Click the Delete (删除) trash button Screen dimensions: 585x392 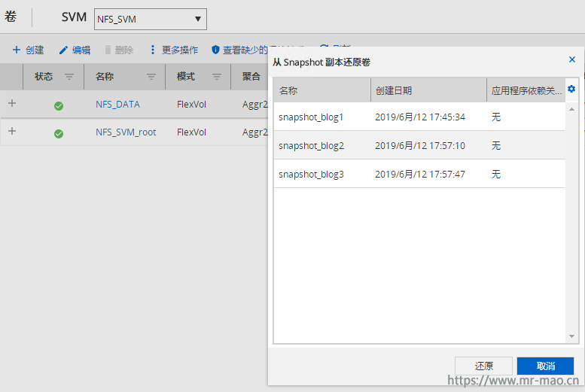tap(119, 50)
